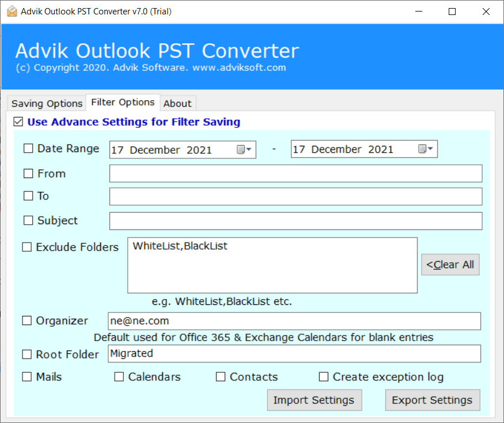Enable the Date Range checkbox
Screen dimensions: 504x423
[28, 148]
